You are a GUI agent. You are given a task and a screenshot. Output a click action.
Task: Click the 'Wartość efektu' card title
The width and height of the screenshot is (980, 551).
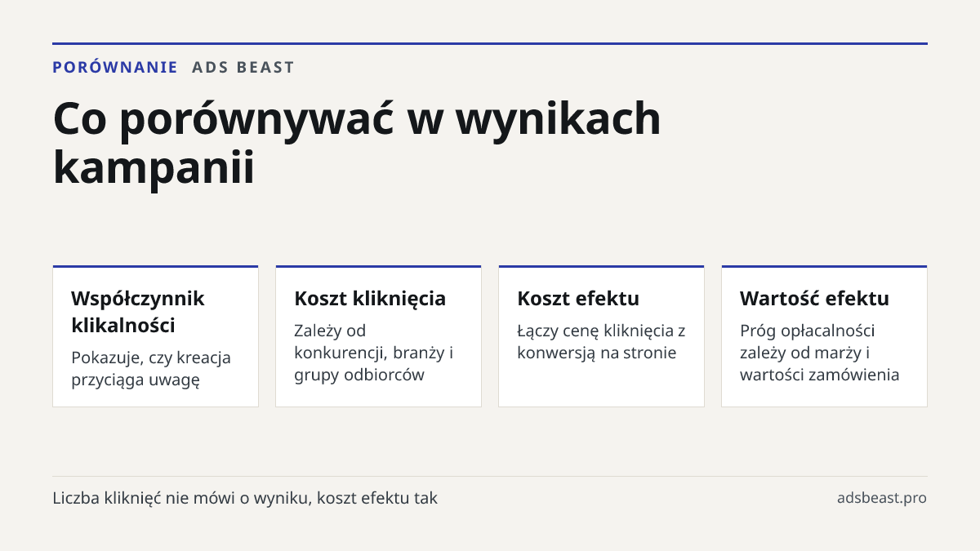pyautogui.click(x=814, y=299)
